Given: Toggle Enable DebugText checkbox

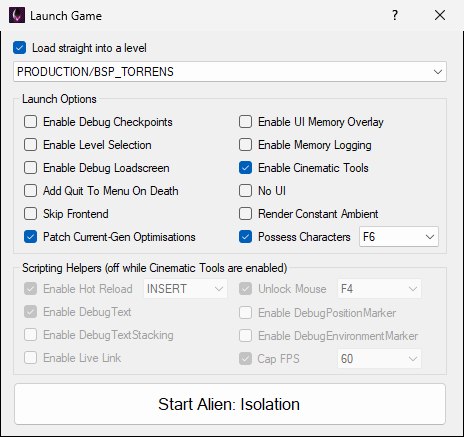Looking at the screenshot, I should coord(30,312).
